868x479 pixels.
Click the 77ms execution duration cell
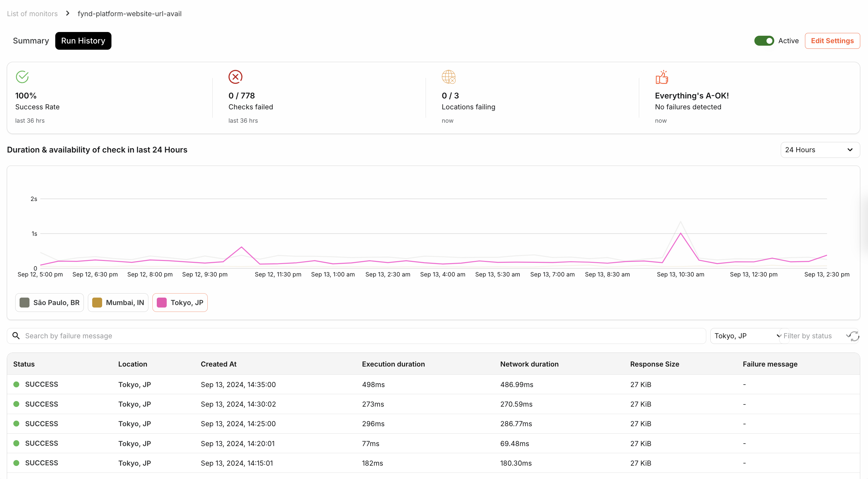(371, 444)
